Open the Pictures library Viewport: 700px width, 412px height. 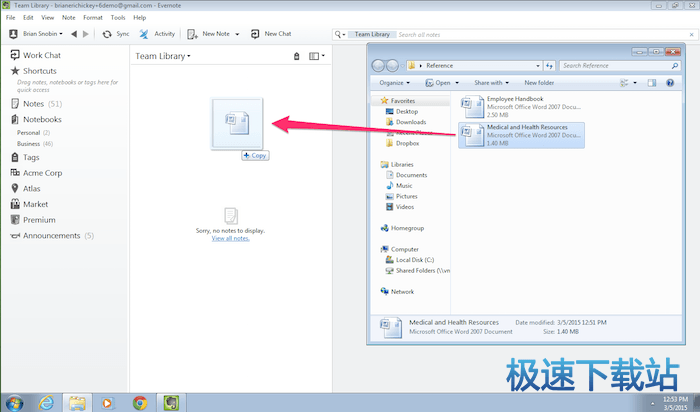[401, 196]
